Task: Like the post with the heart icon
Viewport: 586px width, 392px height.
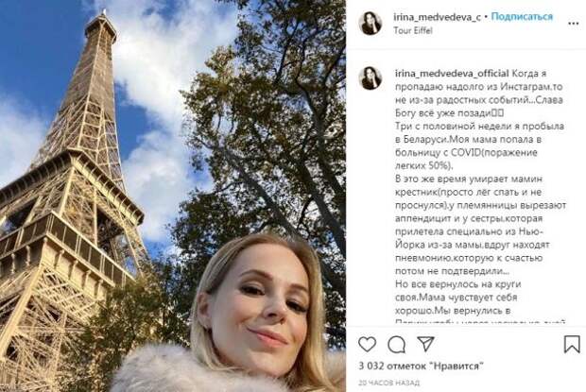Action: click(x=367, y=344)
